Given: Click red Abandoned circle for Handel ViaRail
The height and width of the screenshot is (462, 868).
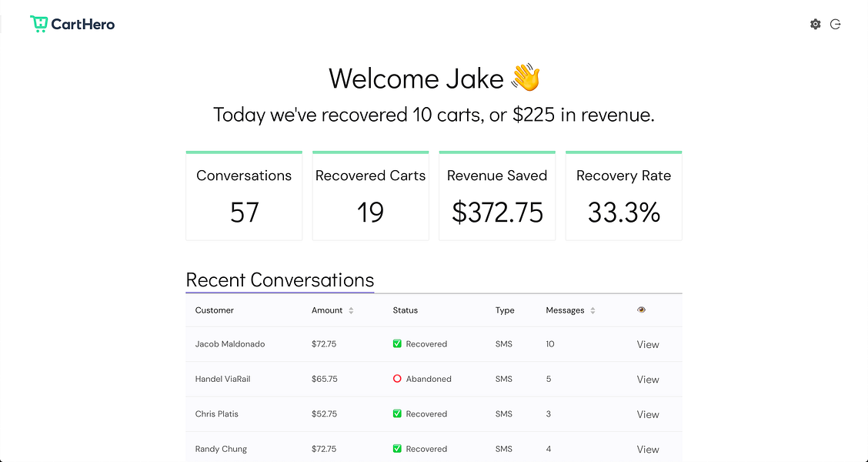Looking at the screenshot, I should point(397,379).
